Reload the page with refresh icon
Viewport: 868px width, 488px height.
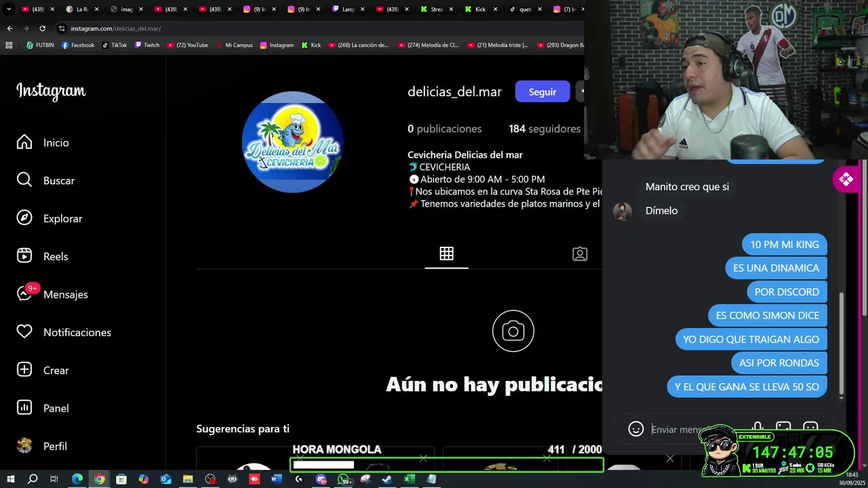click(42, 28)
